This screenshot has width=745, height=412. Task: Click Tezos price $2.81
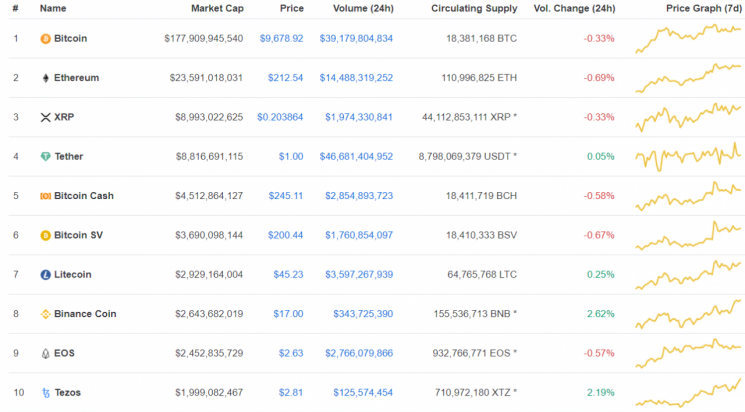click(291, 393)
